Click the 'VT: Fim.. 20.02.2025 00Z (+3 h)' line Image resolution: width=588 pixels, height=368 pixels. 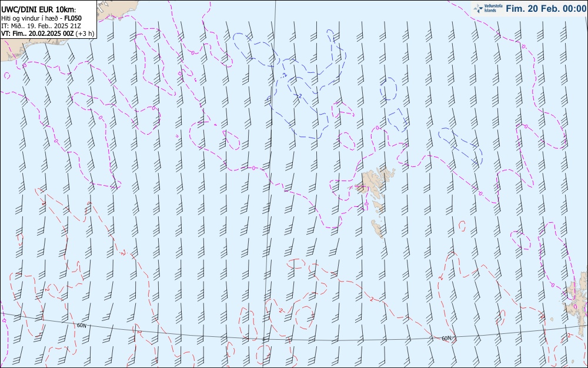click(48, 34)
